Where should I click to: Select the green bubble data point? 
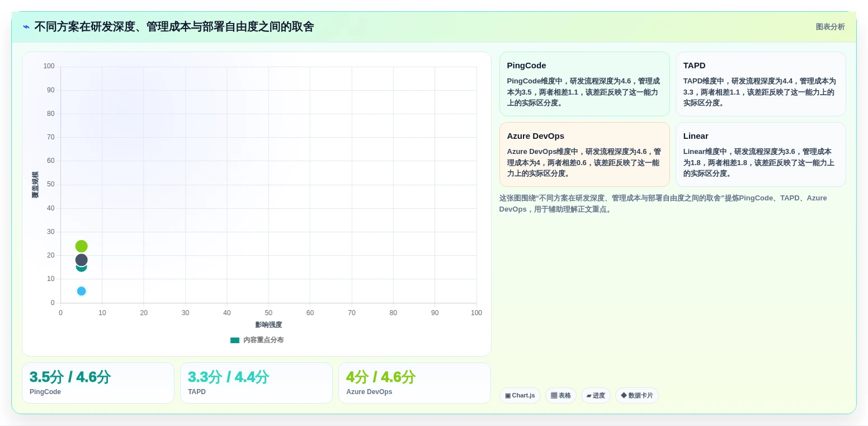click(82, 246)
